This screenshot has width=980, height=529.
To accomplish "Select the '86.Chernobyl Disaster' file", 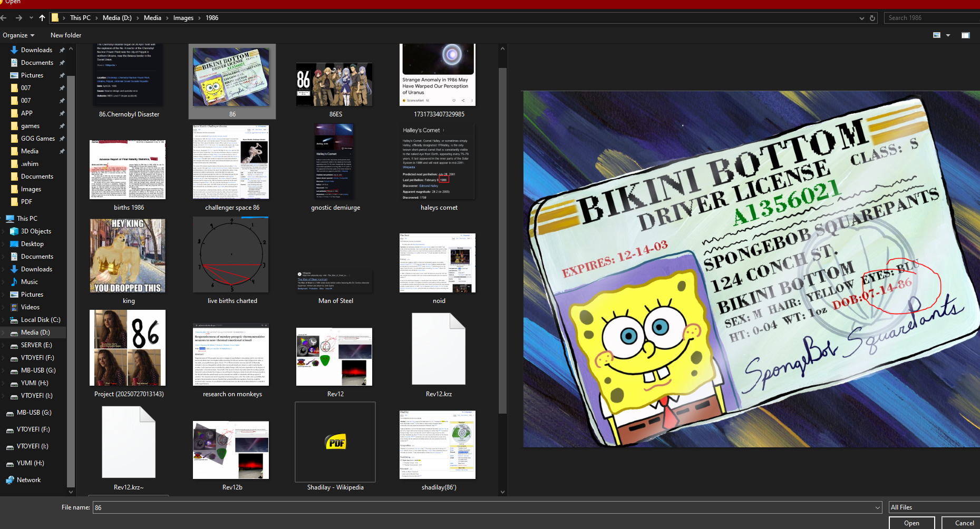I will click(x=129, y=81).
